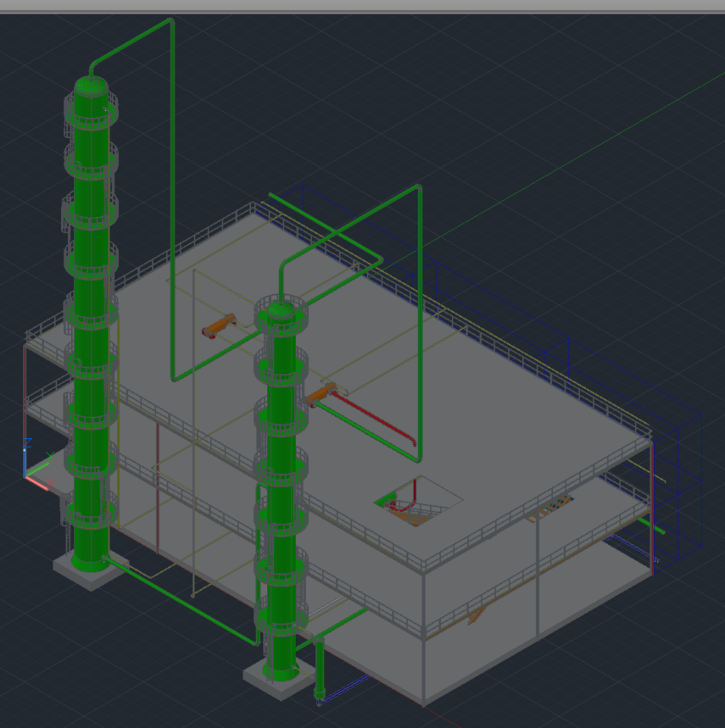The image size is (725, 728).
Task: Pick the orange heat exchanger beside shorter column
Action: [321, 395]
